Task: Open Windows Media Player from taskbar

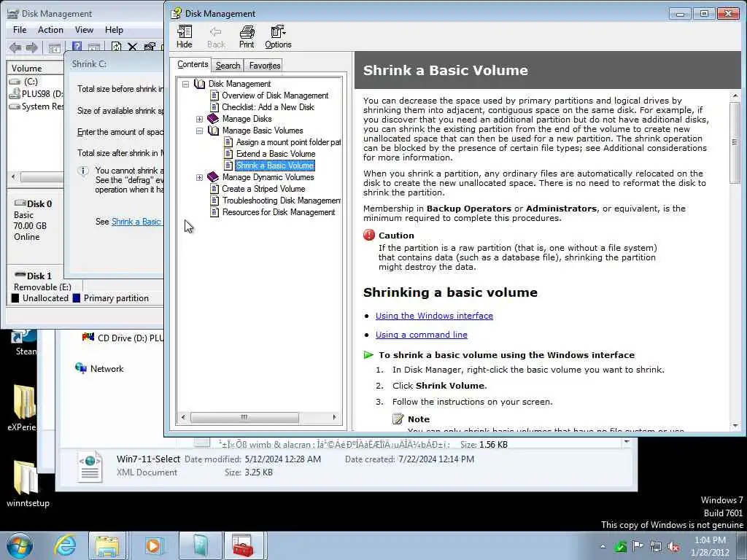Action: 153,545
